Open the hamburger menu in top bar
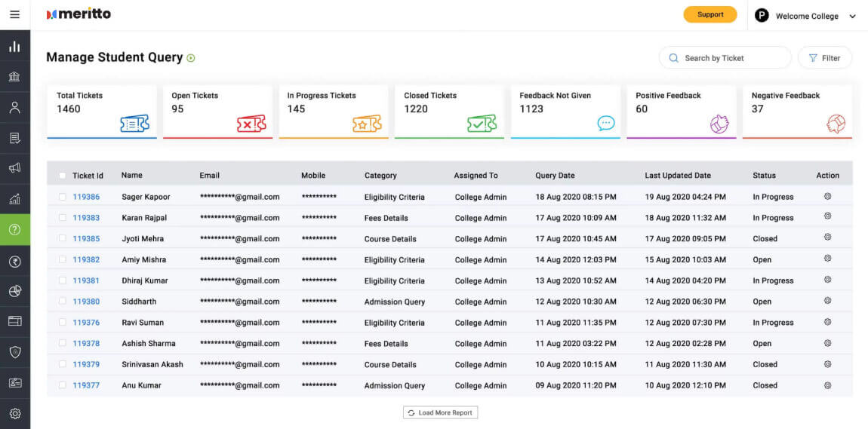 pyautogui.click(x=14, y=14)
